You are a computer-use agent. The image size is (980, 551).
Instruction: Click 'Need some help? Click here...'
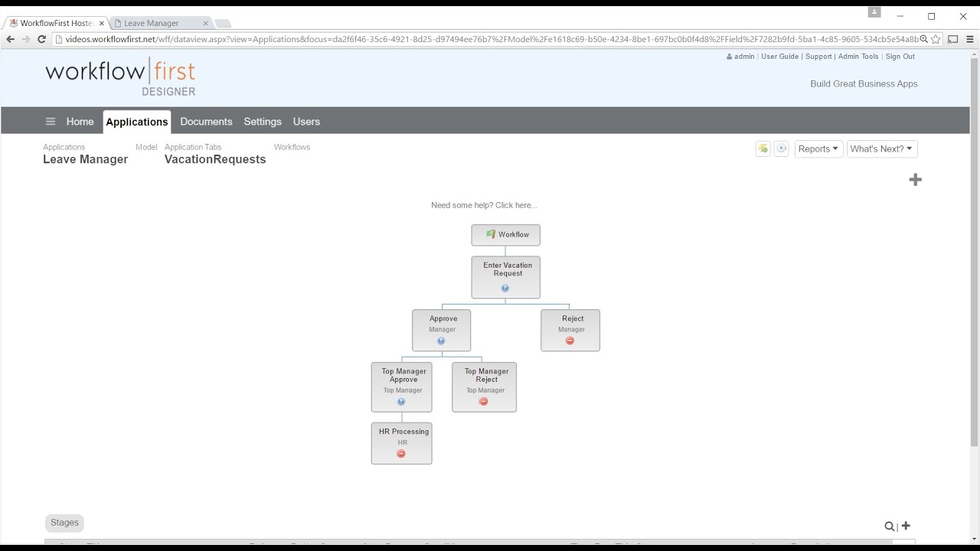coord(484,205)
